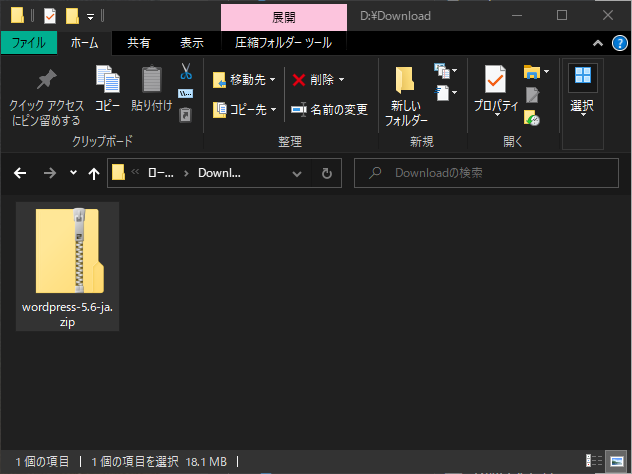
Task: Expand the 削除 dropdown arrow
Action: coord(341,80)
